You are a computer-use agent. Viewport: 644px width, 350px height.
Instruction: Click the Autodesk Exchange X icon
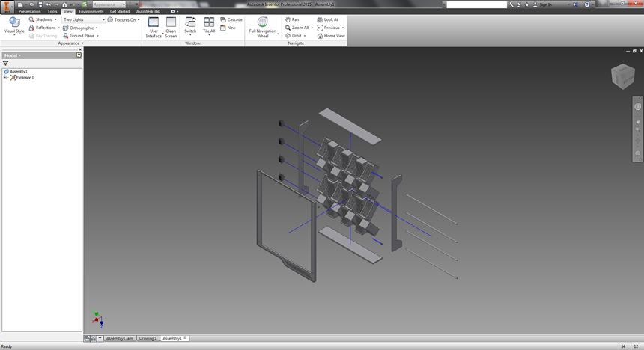[575, 4]
